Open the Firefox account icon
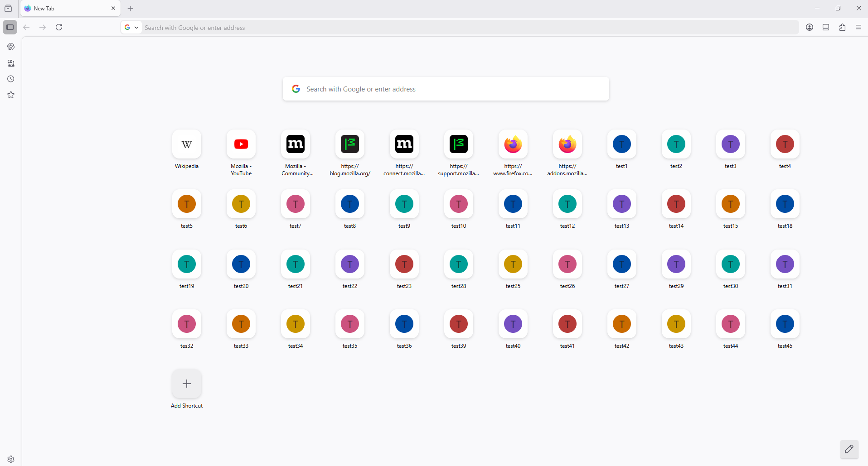868x466 pixels. point(810,27)
